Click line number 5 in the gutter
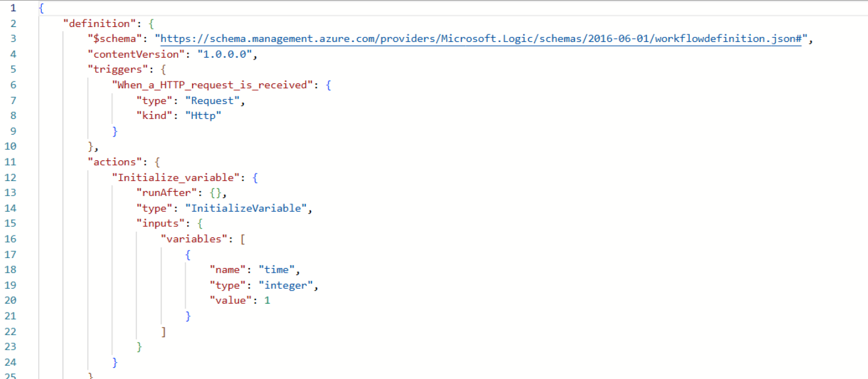Image resolution: width=868 pixels, height=379 pixels. click(14, 70)
